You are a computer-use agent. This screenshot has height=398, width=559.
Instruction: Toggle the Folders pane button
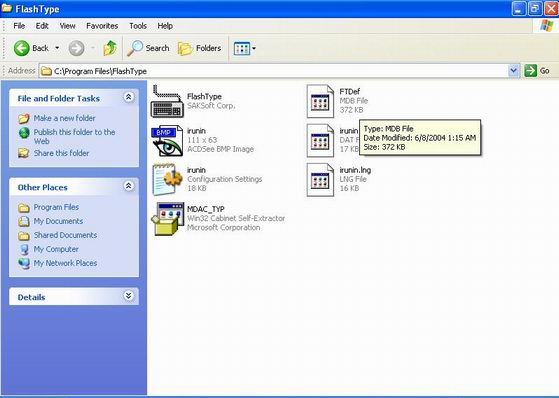coord(199,48)
